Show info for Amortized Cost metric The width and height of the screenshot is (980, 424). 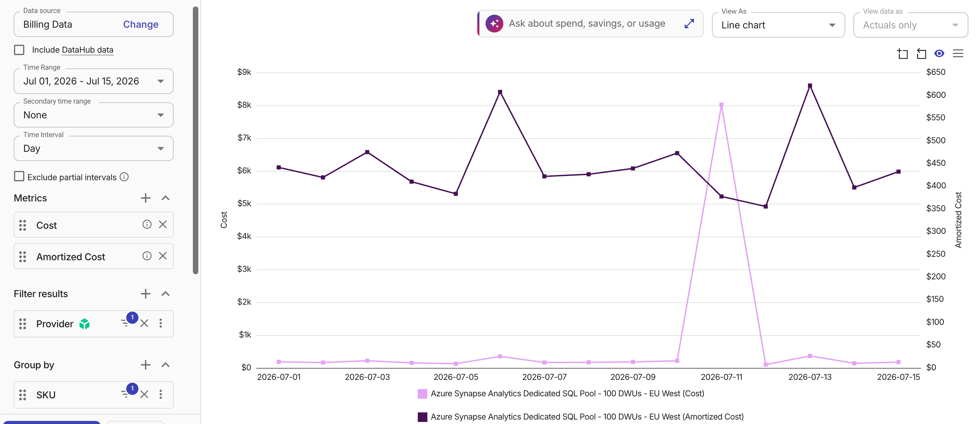coord(147,256)
